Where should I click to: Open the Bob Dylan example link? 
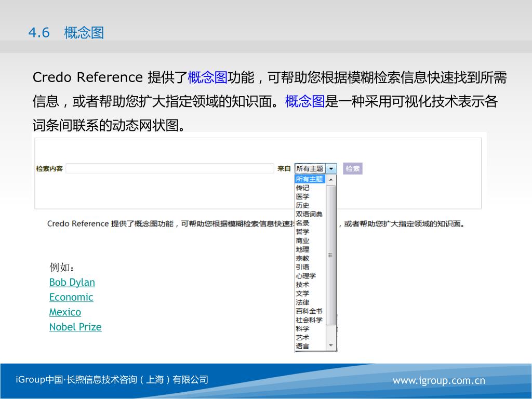coord(72,282)
